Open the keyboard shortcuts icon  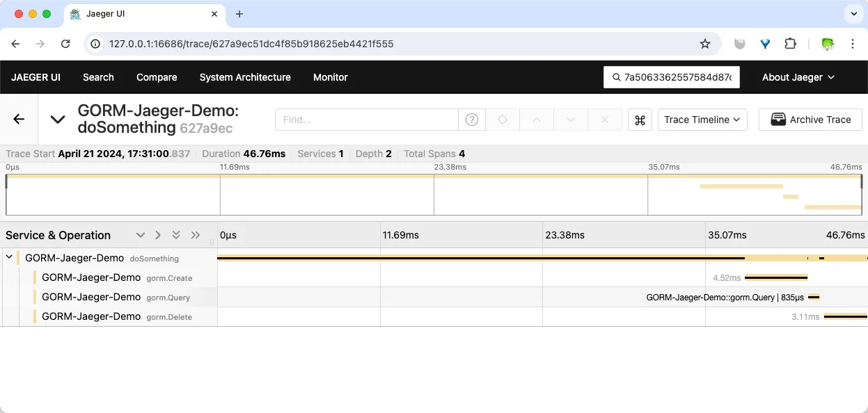click(x=640, y=120)
